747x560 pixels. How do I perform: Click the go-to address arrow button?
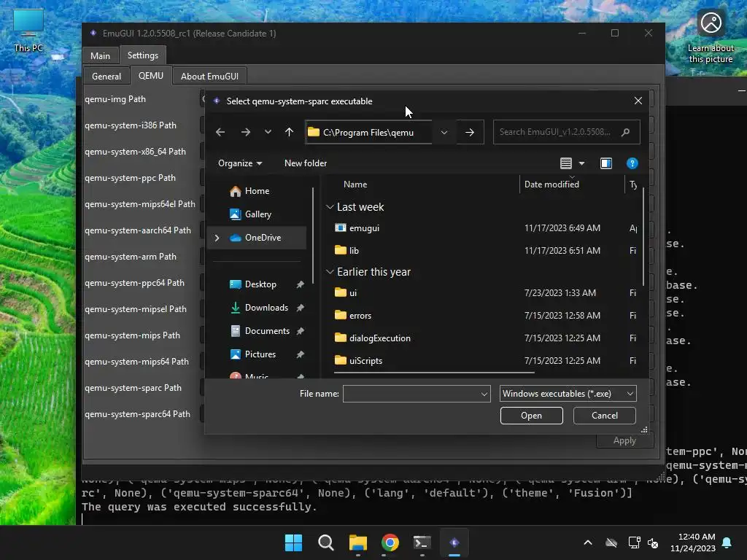coord(470,133)
